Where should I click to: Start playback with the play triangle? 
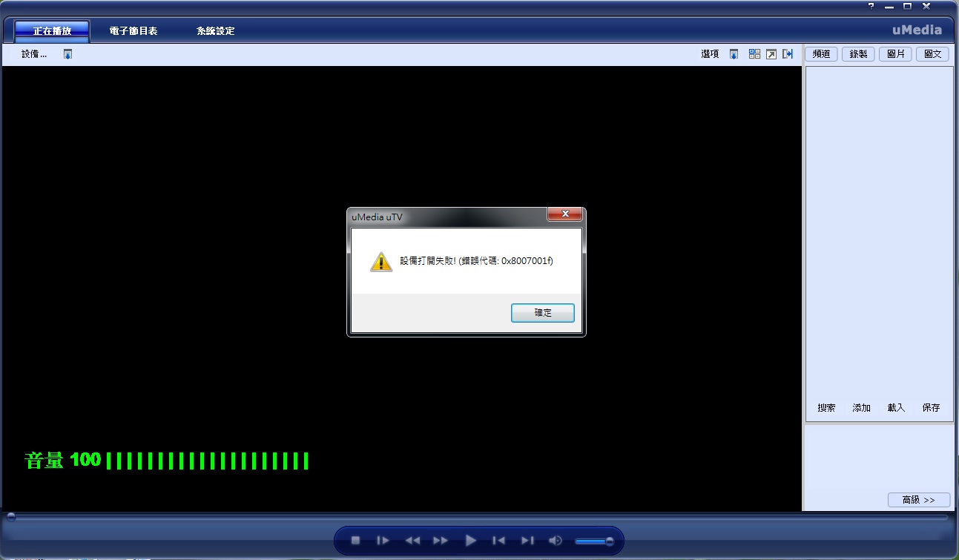coord(470,541)
